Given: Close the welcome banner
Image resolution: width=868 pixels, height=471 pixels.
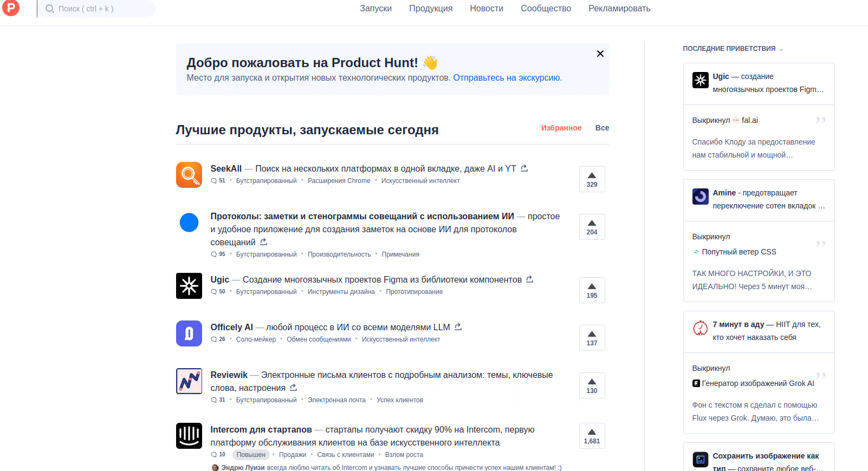Looking at the screenshot, I should [x=600, y=54].
